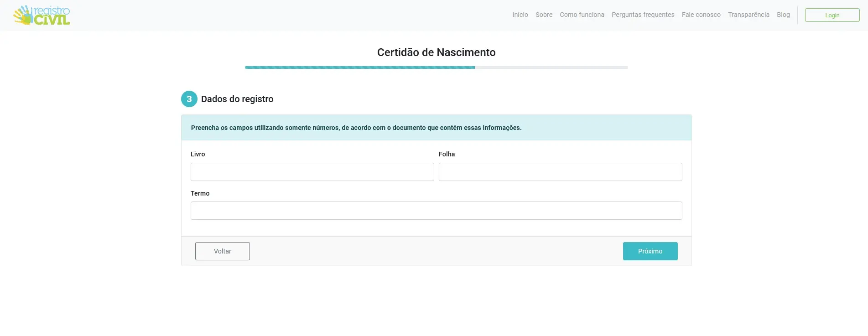Navigate to the Transparência page
This screenshot has width=868, height=336.
[x=748, y=15]
